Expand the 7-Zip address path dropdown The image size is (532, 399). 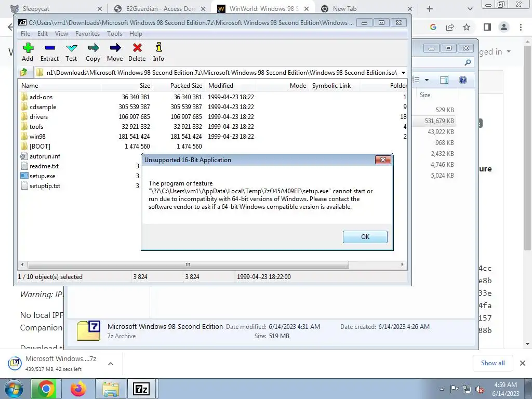click(403, 73)
